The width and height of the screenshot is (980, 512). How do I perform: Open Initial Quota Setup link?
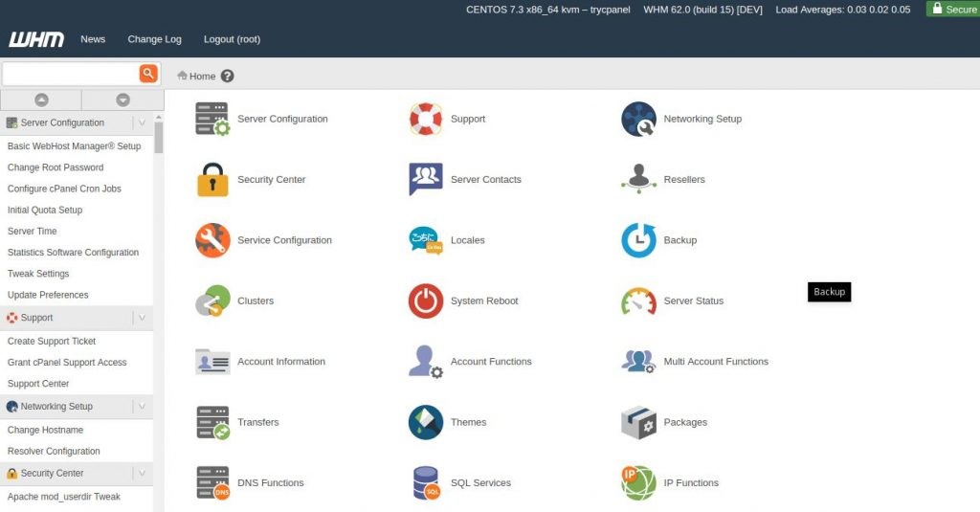coord(45,210)
